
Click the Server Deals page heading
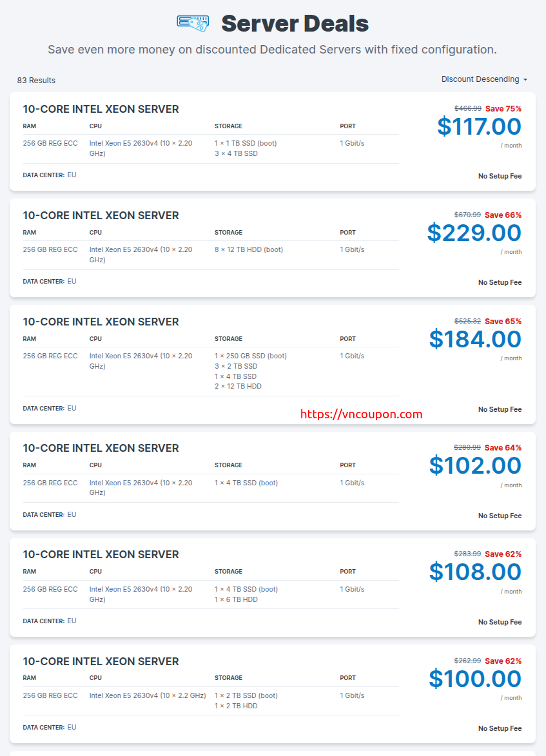click(295, 24)
